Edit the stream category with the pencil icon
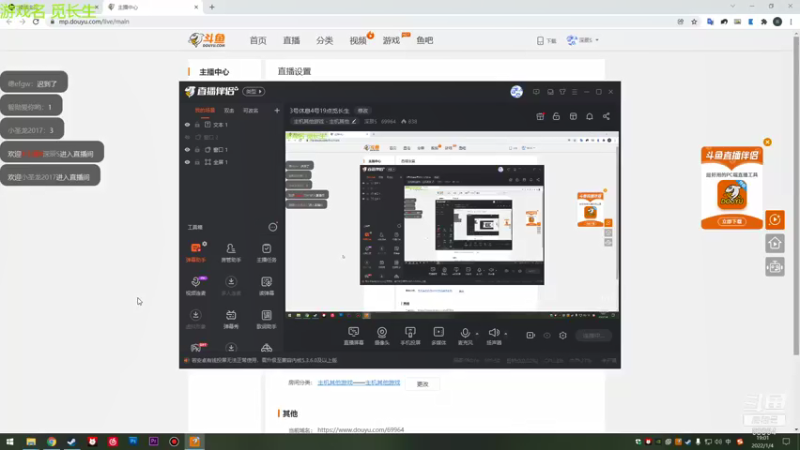 pos(354,121)
